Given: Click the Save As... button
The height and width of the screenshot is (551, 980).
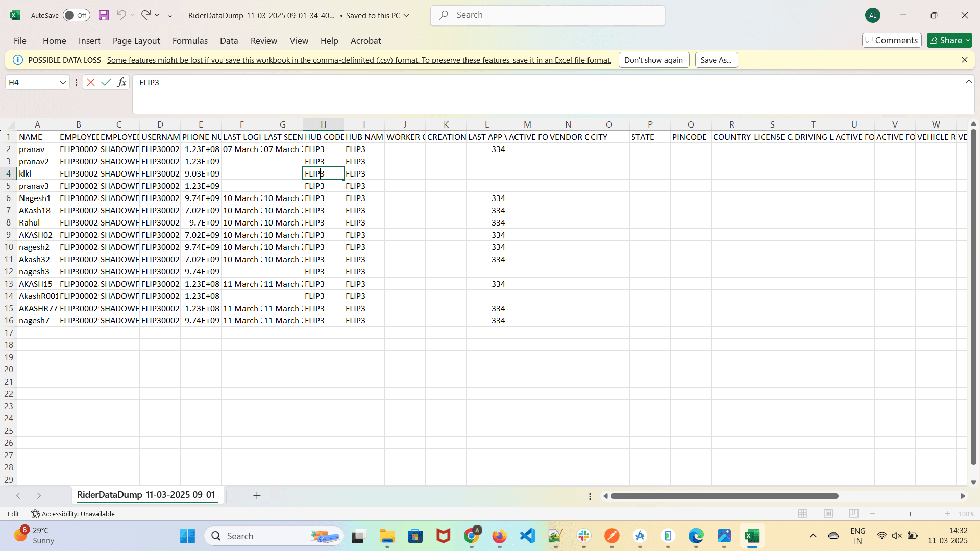Looking at the screenshot, I should (716, 60).
